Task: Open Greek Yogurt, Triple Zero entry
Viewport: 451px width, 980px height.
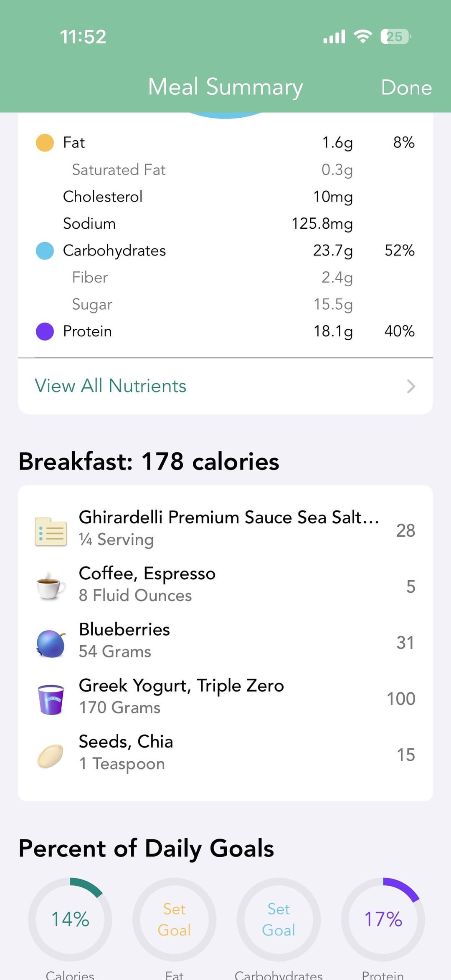Action: (182, 696)
